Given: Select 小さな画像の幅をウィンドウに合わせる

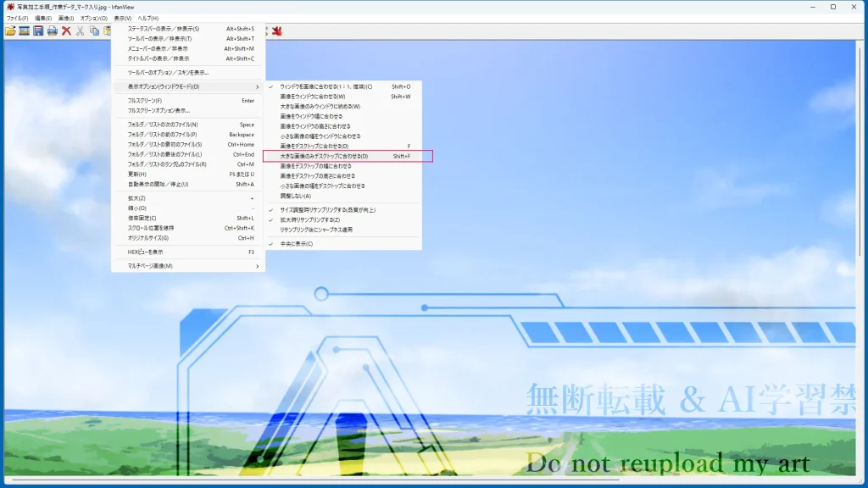Looking at the screenshot, I should coord(342,136).
